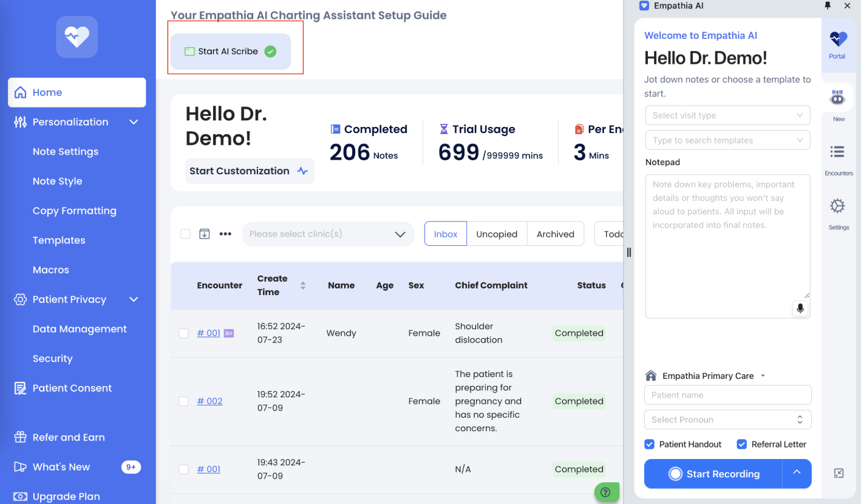Open Data Management page
The height and width of the screenshot is (504, 861).
pyautogui.click(x=80, y=329)
